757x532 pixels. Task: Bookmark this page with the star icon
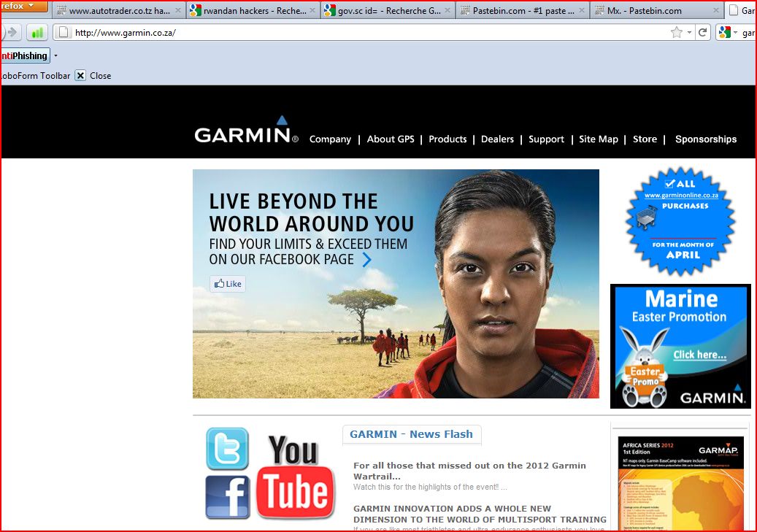677,32
